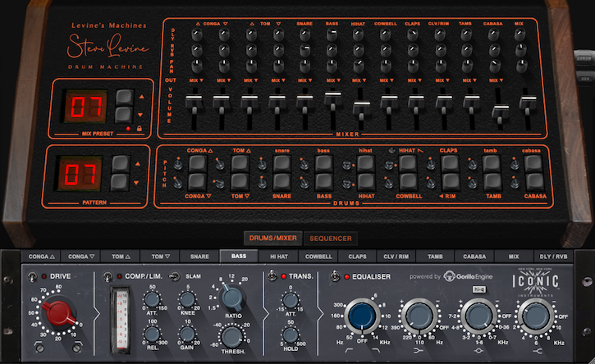Viewport: 595px width, 364px height.
Task: Hit the lower BASS drum pad
Action: tap(324, 182)
